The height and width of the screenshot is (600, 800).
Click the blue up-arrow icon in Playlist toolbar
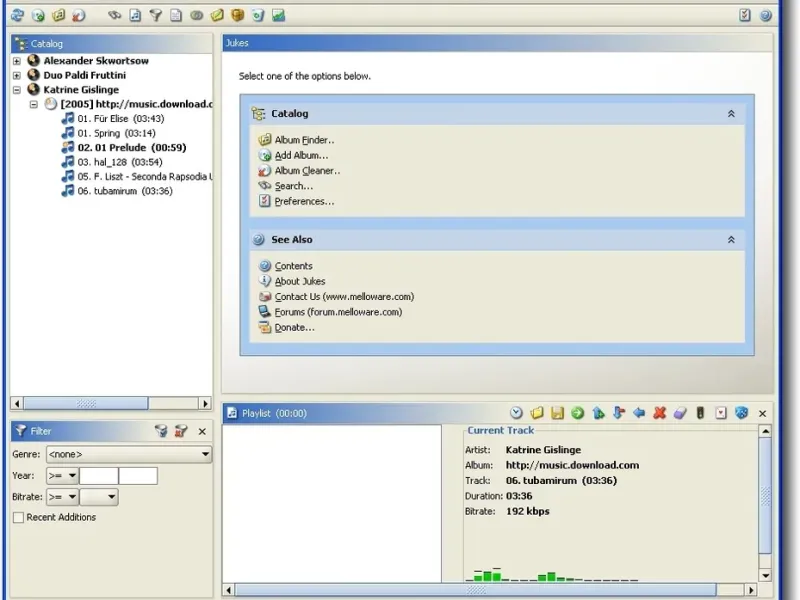pos(598,413)
